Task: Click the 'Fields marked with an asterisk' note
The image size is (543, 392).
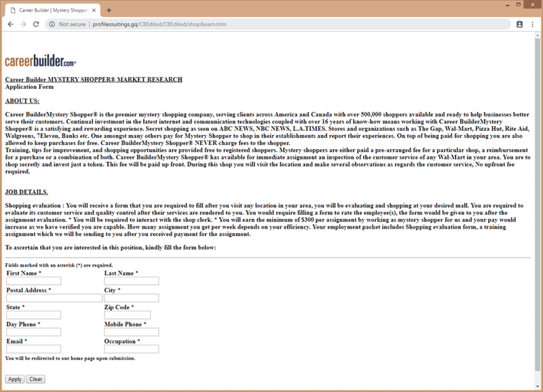Action: pyautogui.click(x=59, y=265)
